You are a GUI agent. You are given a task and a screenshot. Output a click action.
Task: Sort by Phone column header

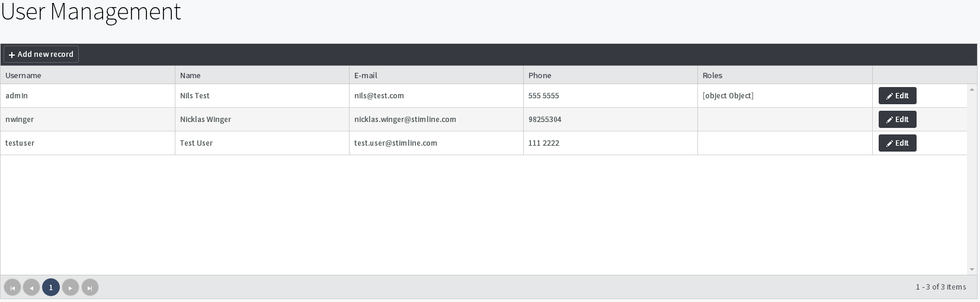click(x=540, y=76)
